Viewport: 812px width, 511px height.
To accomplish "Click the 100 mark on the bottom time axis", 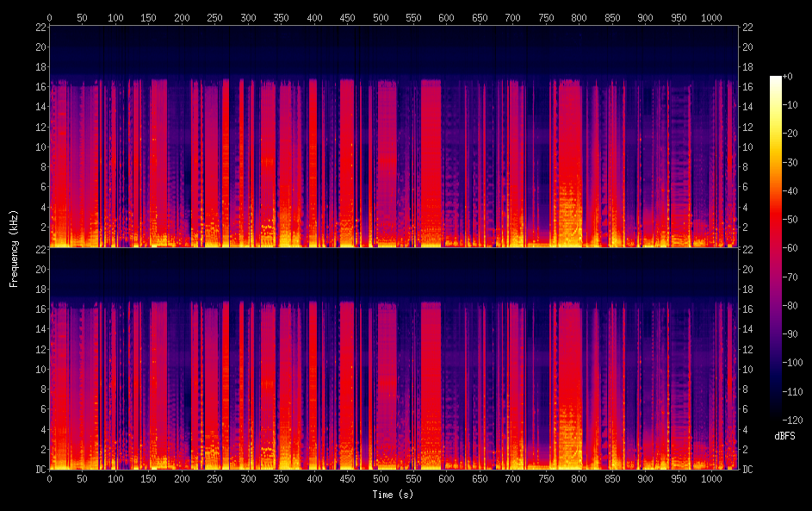I will (115, 479).
